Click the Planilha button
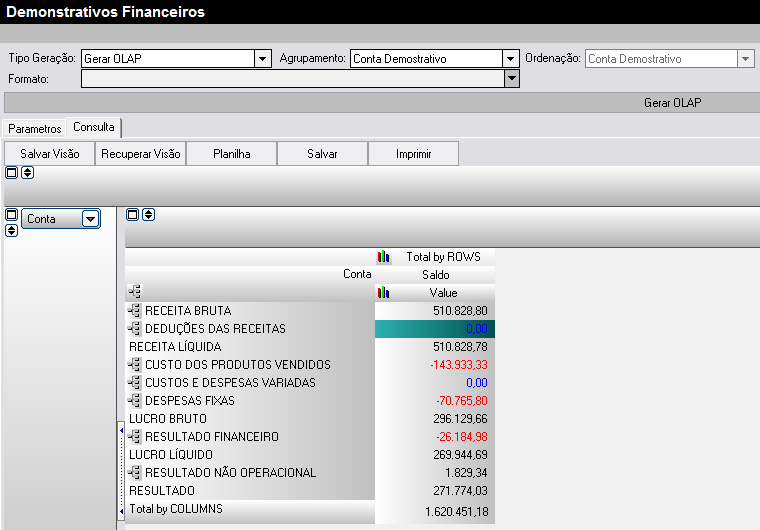 pyautogui.click(x=232, y=154)
